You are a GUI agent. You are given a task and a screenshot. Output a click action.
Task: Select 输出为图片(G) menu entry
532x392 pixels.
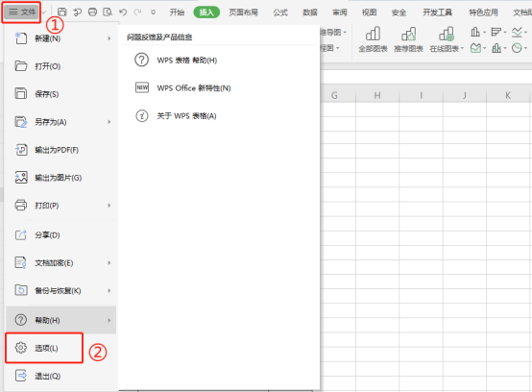pyautogui.click(x=61, y=178)
